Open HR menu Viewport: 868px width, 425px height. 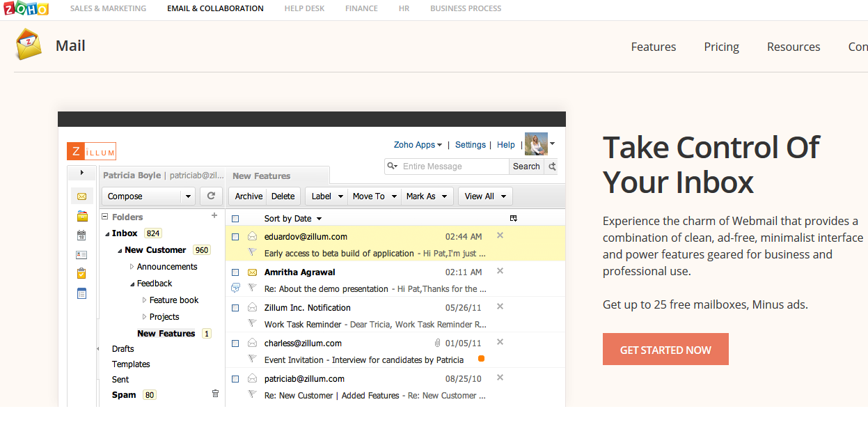point(404,8)
